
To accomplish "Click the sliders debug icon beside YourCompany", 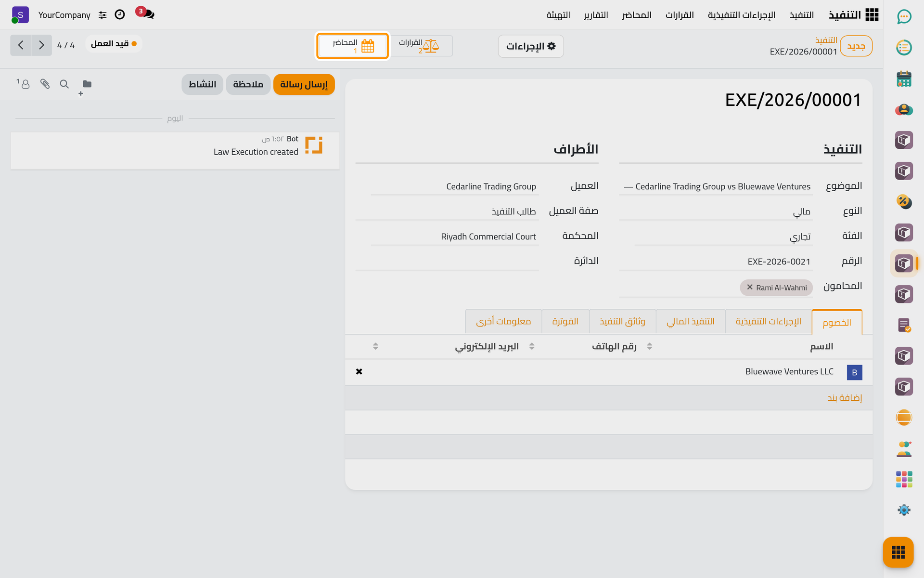I will (103, 15).
